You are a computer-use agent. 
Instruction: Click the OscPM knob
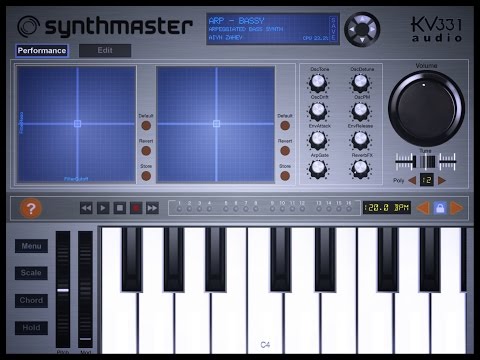361,111
